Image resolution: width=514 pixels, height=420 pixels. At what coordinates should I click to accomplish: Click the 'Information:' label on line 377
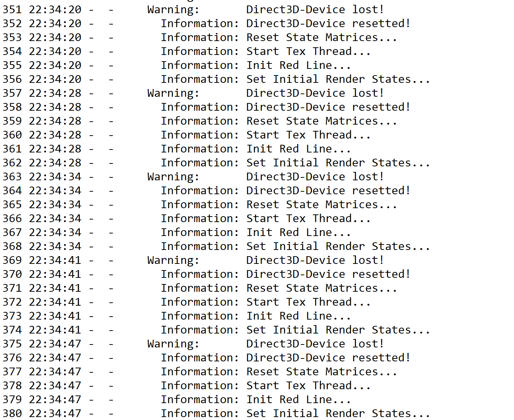coord(200,372)
